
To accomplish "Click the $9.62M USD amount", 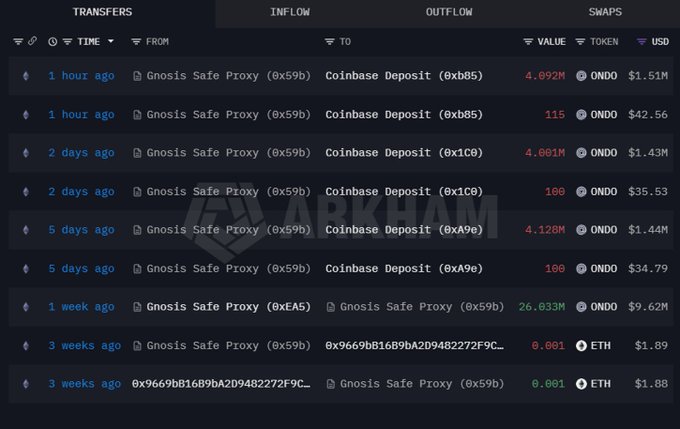I will [x=648, y=307].
